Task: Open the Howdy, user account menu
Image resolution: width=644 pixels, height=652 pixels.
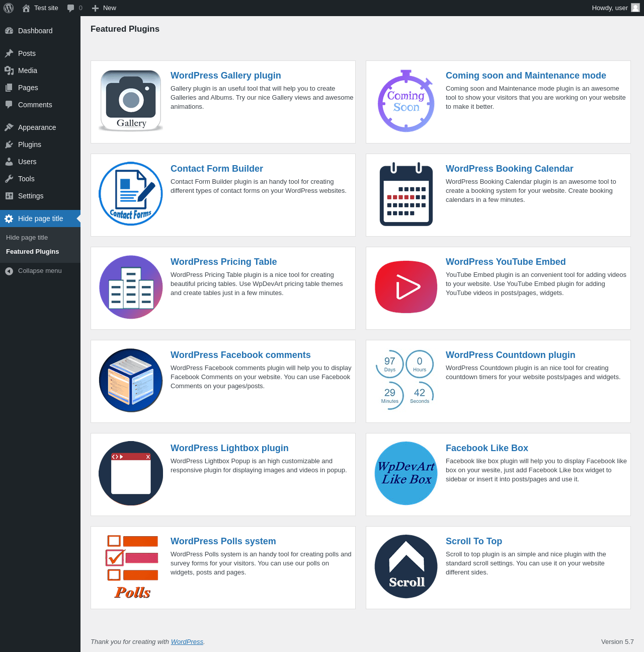Action: [x=616, y=8]
